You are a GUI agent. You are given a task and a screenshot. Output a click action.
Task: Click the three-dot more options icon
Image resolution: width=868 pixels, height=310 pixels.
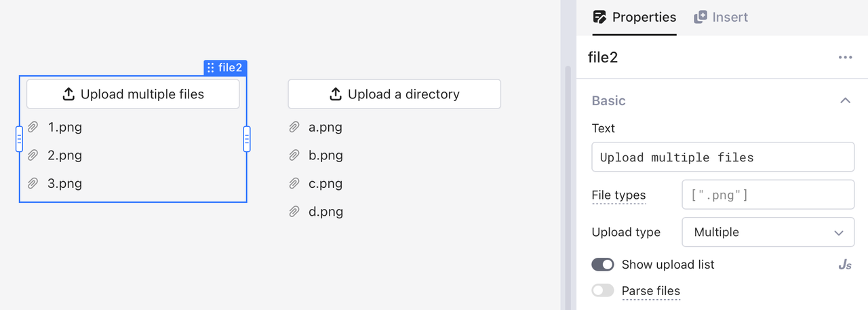point(845,58)
